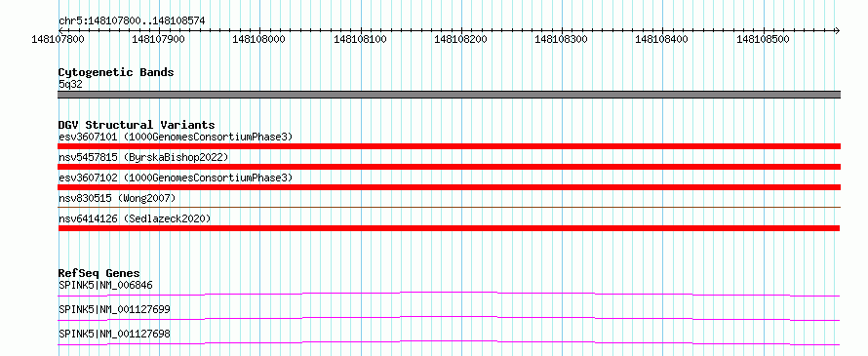Viewport: 868px width, 356px height.
Task: Open transcript SPINK5|NM_006846 label
Action: (105, 285)
